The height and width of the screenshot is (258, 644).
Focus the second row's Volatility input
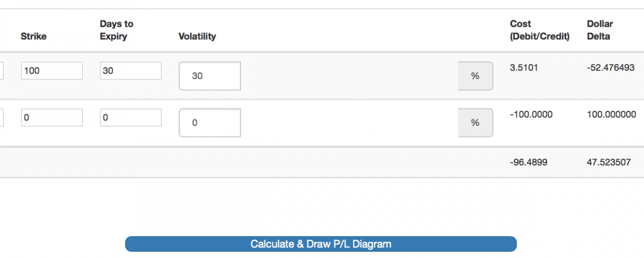[209, 123]
